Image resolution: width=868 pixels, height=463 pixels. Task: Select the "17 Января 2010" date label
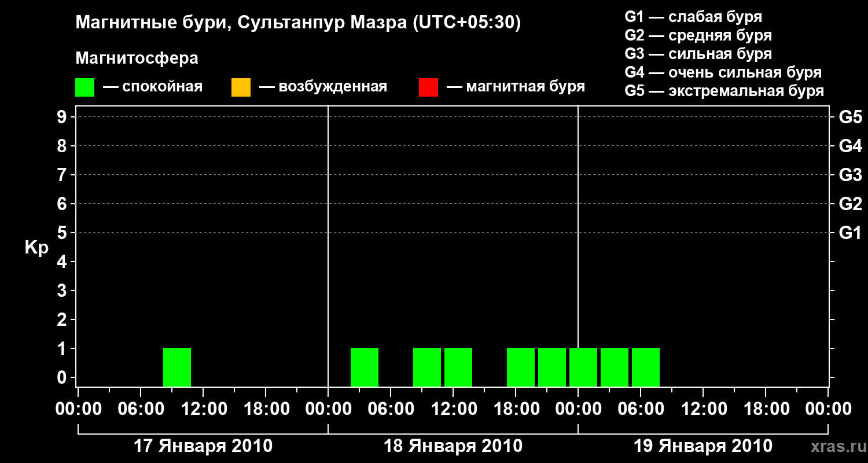(203, 446)
